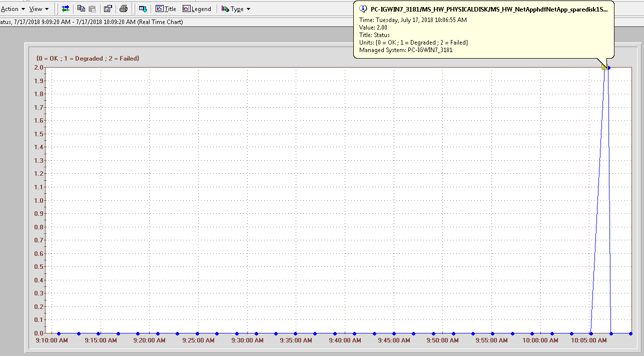644x356 pixels.
Task: Click the Type chart icon
Action: [x=225, y=9]
